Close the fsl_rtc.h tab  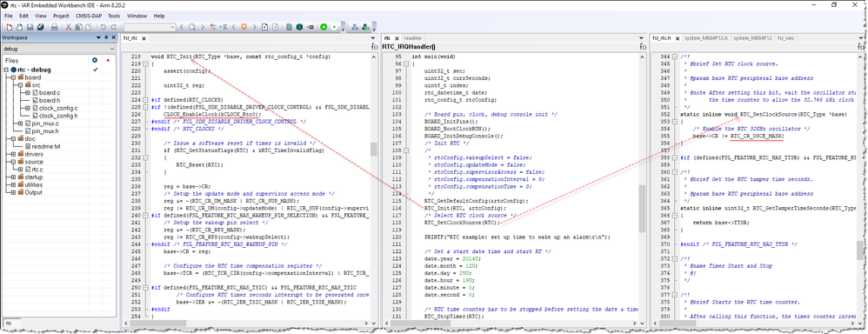pyautogui.click(x=677, y=38)
